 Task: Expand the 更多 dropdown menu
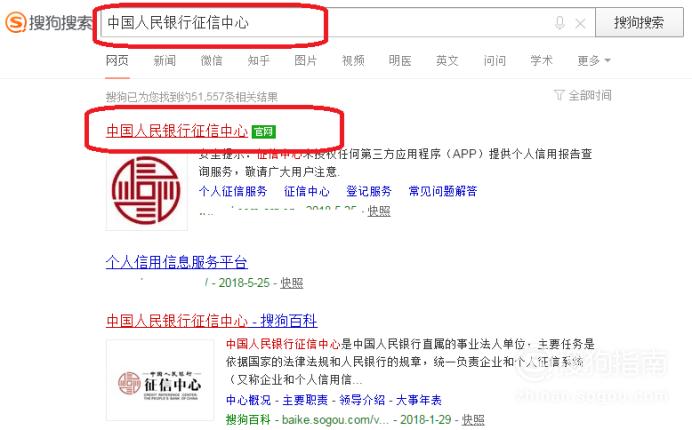[x=594, y=60]
